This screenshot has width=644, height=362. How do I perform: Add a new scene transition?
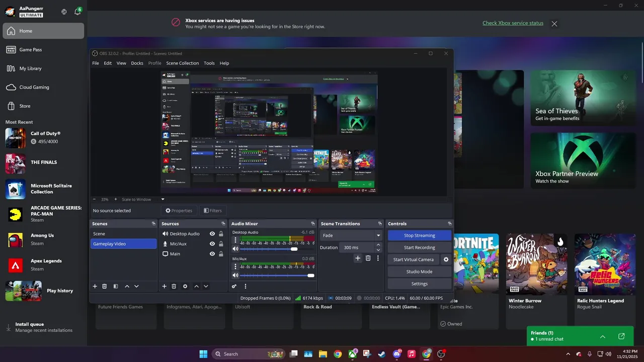(358, 258)
